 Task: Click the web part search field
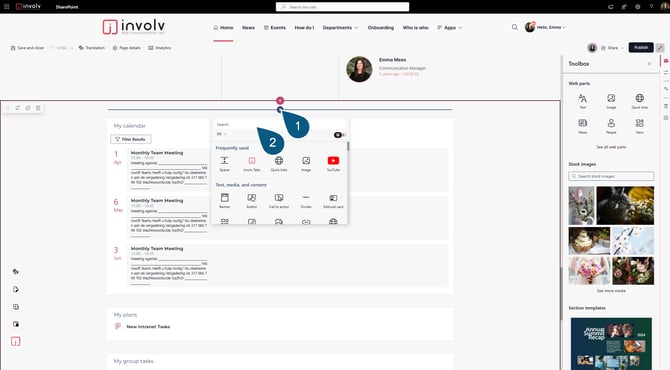click(280, 124)
